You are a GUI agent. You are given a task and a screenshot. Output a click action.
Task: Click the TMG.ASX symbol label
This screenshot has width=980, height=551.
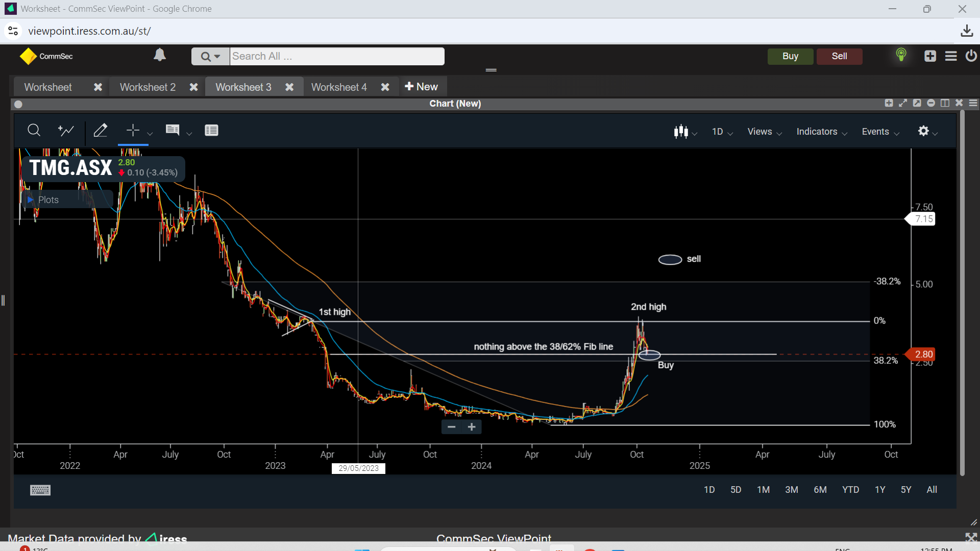tap(70, 168)
